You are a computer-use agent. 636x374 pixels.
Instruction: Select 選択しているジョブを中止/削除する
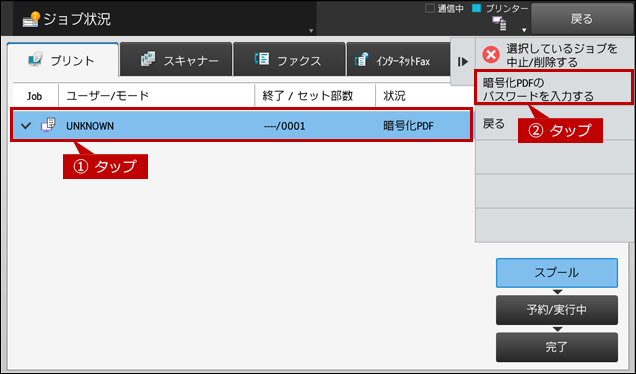(x=554, y=55)
